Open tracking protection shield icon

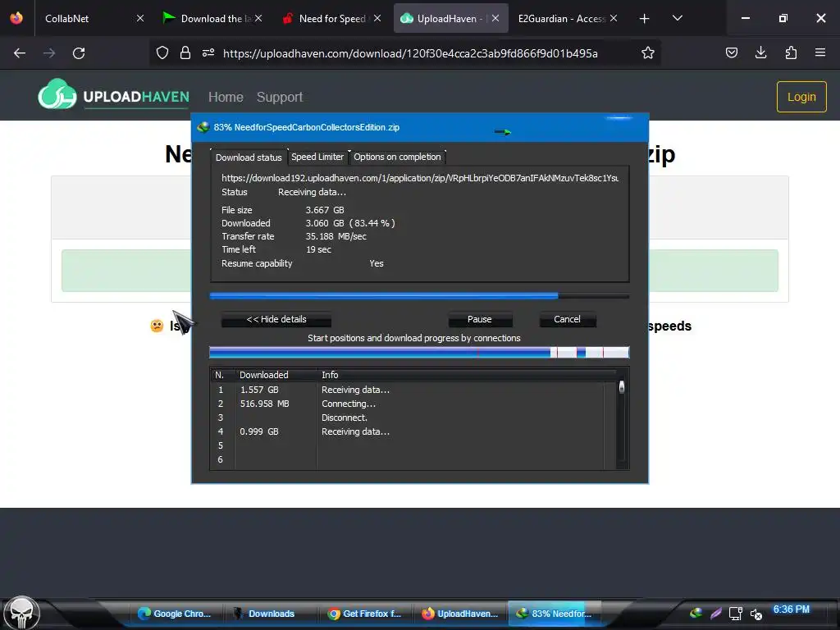(x=162, y=52)
